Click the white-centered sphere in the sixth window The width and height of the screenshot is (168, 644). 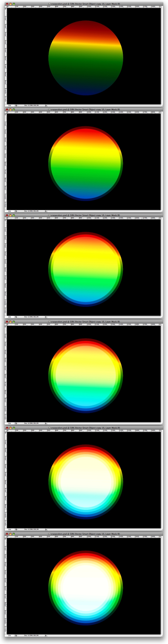(86, 588)
